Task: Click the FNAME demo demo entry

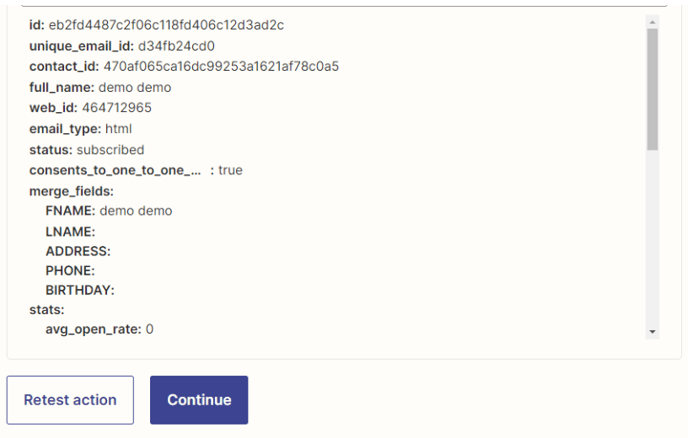Action: [109, 211]
